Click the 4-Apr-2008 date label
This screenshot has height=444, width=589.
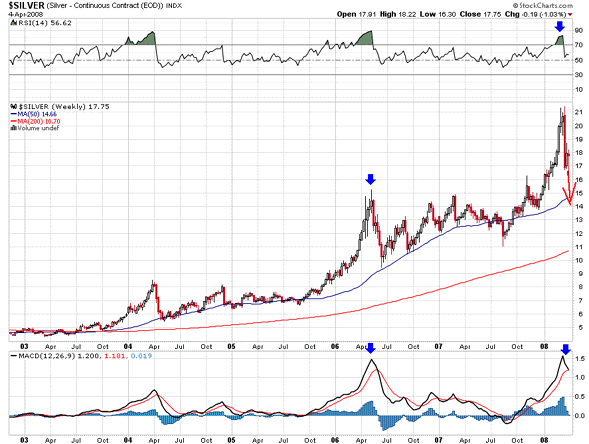[26, 14]
